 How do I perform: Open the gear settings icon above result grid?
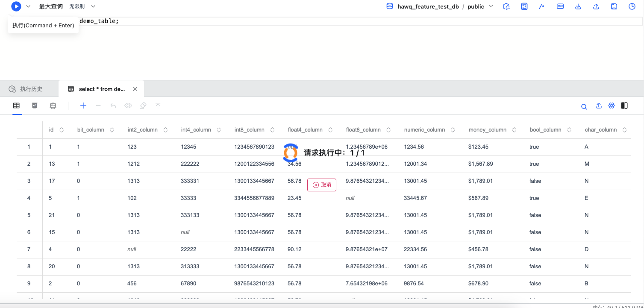click(x=612, y=106)
